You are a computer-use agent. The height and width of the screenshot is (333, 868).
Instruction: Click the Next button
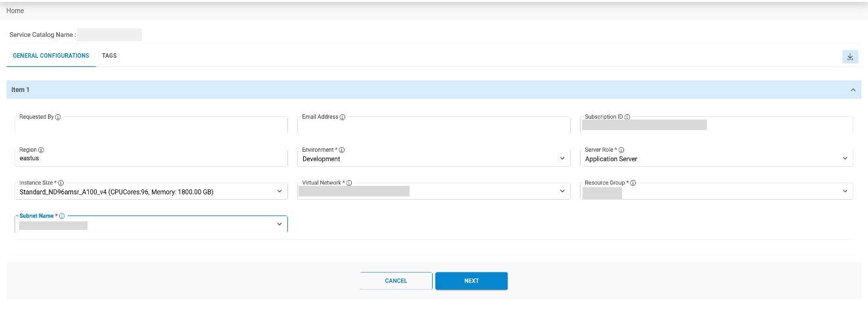pyautogui.click(x=471, y=280)
